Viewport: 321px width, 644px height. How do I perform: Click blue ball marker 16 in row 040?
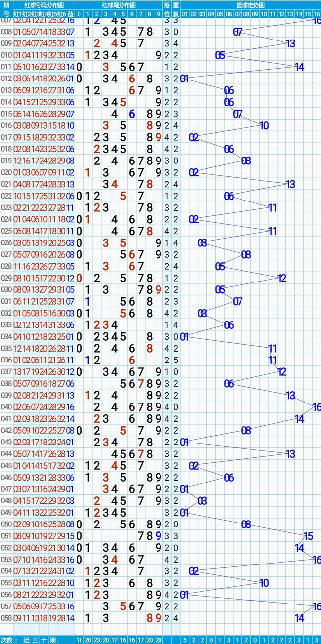point(317,407)
